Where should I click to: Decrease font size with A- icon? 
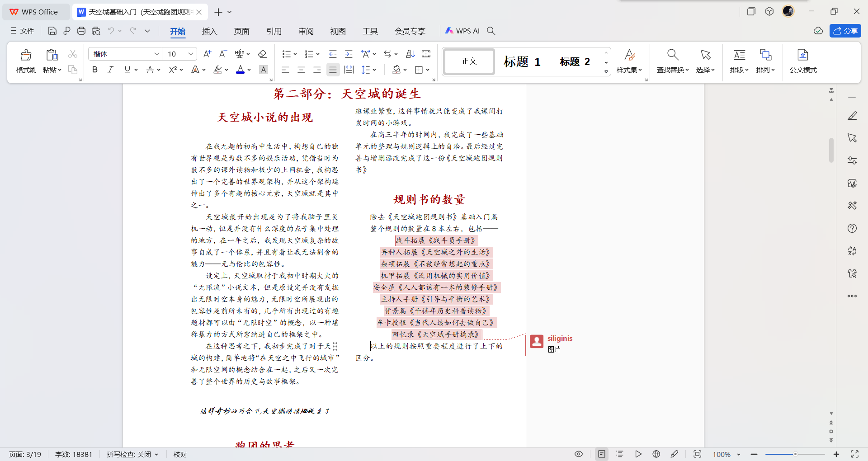pos(223,54)
